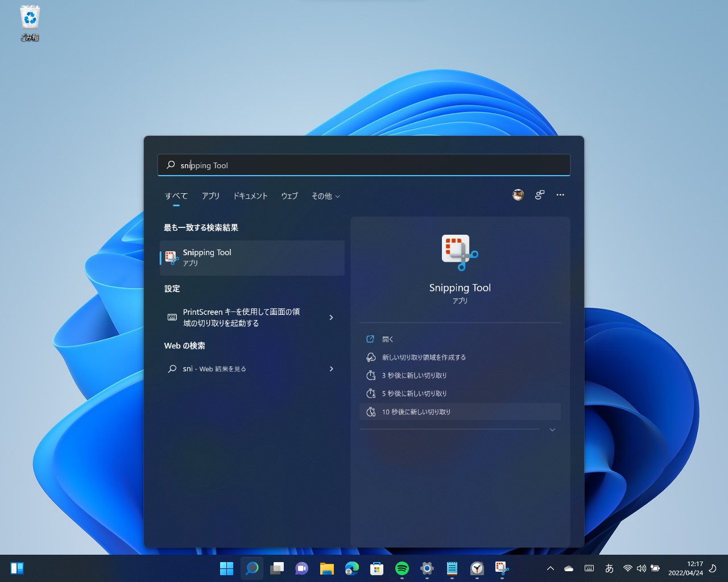This screenshot has height=582, width=728.
Task: Switch to the アプリ filter tab
Action: 210,196
